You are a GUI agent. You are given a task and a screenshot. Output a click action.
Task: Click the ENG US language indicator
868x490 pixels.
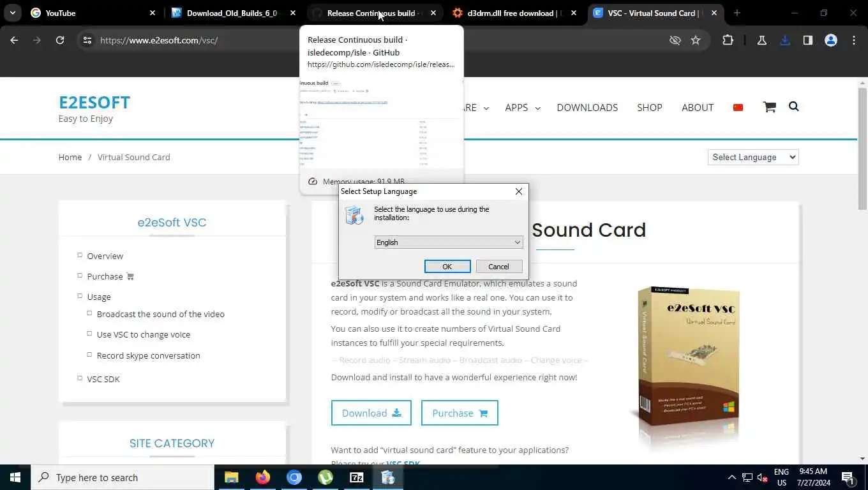click(x=781, y=477)
